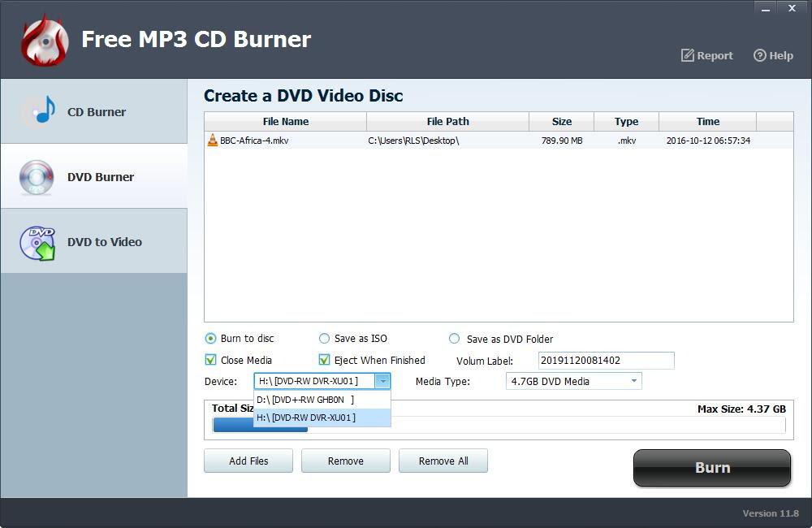Click the Create a DVD Video Disc heading
Screen dimensions: 812x528
tap(303, 96)
